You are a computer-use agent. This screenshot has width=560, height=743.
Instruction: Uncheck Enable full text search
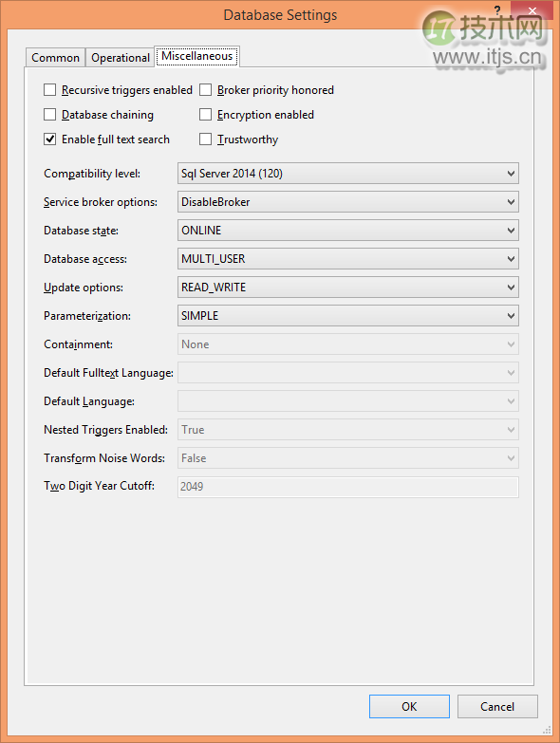click(49, 139)
